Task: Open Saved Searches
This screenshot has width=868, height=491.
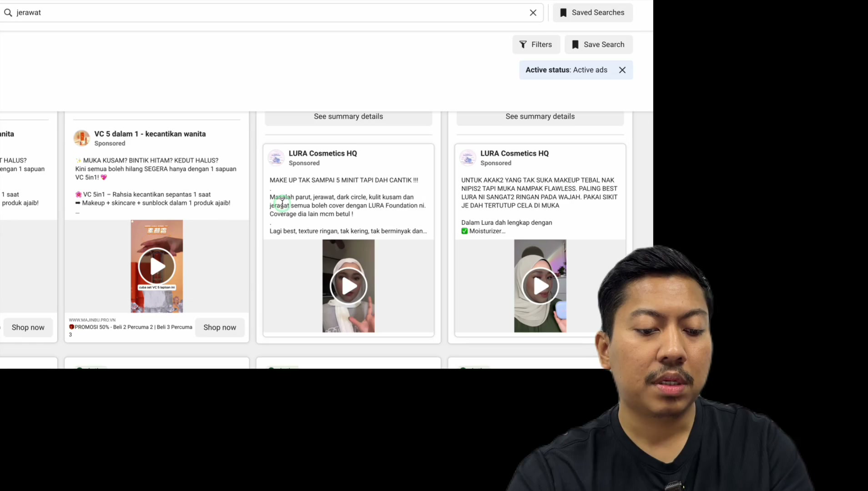Action: tap(593, 13)
